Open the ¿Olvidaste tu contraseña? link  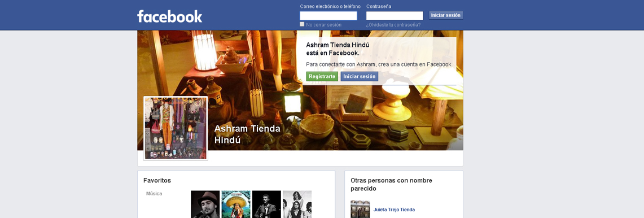(x=393, y=25)
